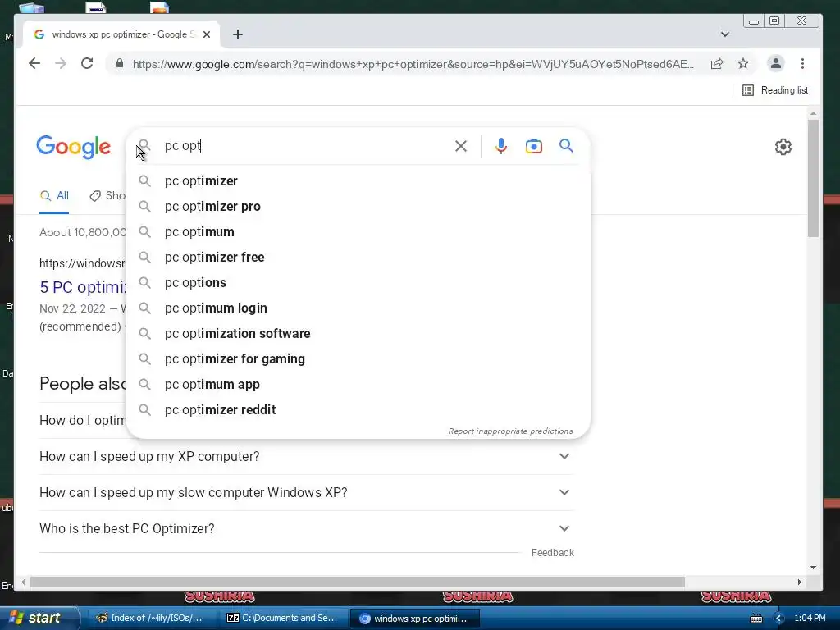Close the 'windows xp pc optimizer' tab
The height and width of the screenshot is (630, 840).
(x=207, y=34)
